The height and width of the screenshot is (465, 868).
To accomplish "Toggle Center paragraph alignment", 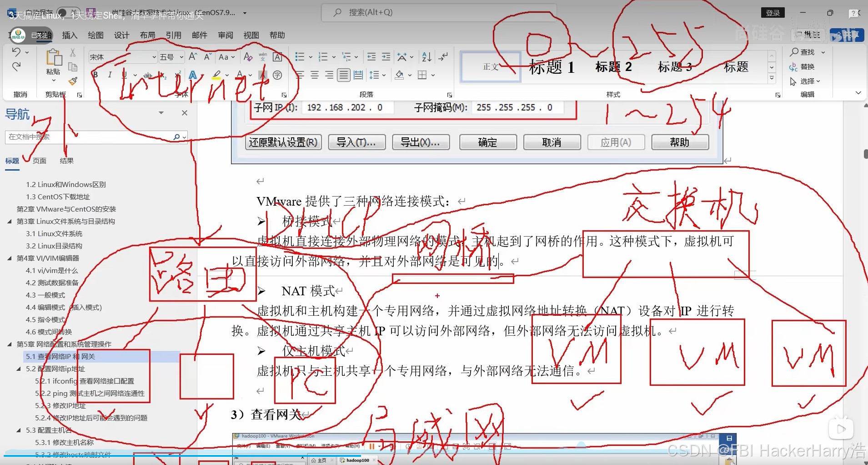I will pyautogui.click(x=315, y=75).
